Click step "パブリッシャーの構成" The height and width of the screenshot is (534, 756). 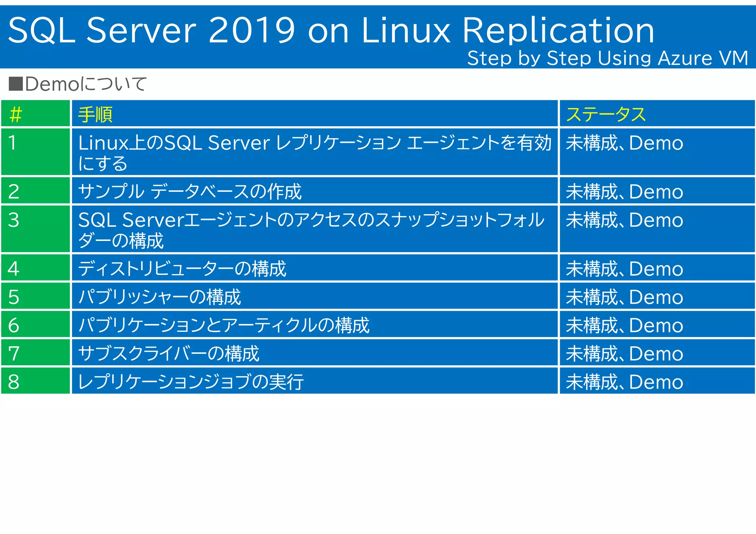pos(315,296)
